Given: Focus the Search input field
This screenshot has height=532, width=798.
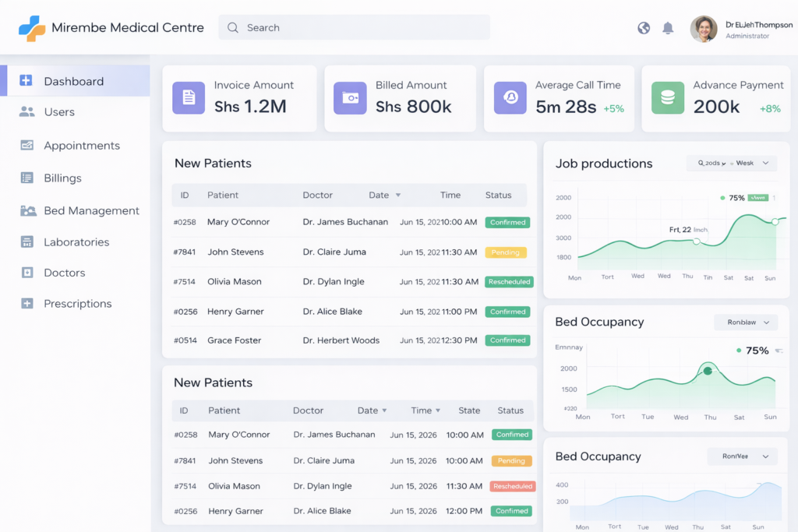Looking at the screenshot, I should tap(355, 28).
